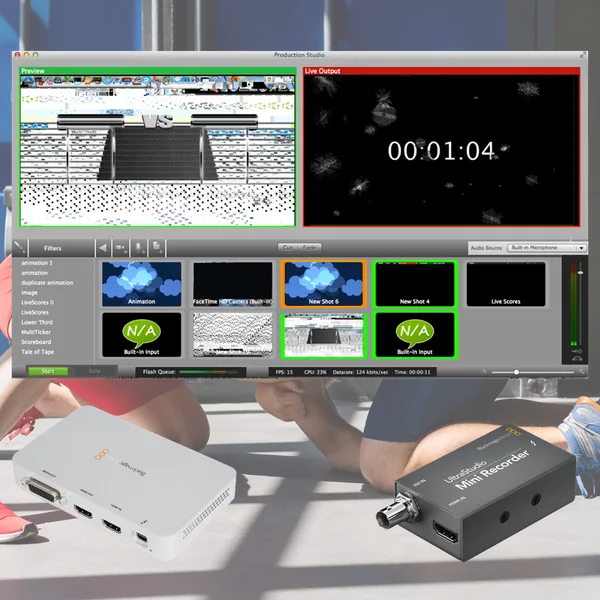Click the thumbnail zoom slider handle

coord(516,372)
